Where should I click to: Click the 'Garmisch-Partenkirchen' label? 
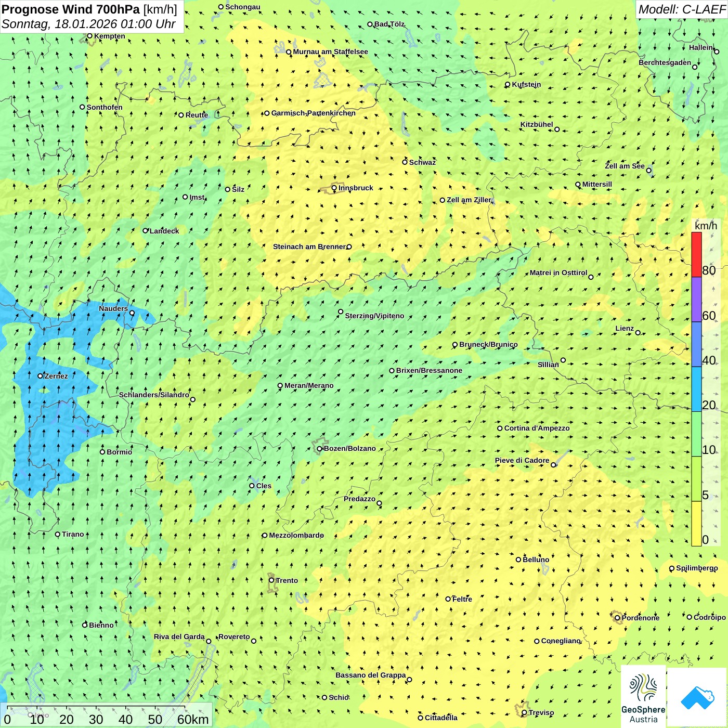[x=314, y=113]
